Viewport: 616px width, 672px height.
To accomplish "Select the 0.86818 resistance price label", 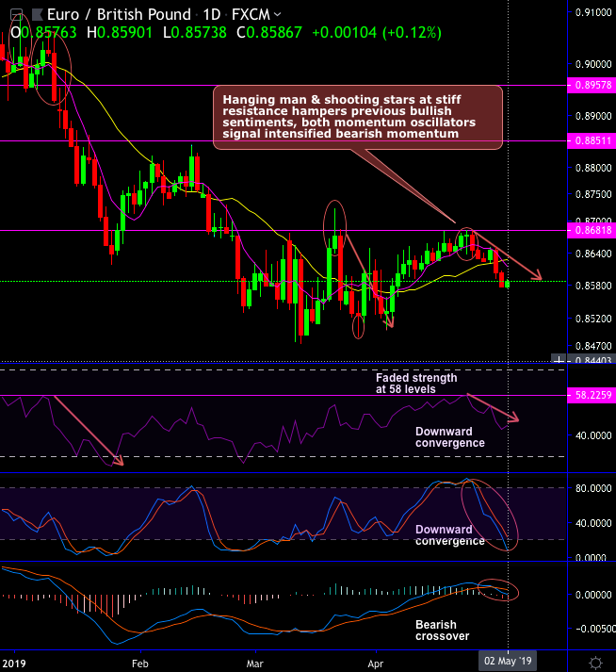I will pos(592,230).
